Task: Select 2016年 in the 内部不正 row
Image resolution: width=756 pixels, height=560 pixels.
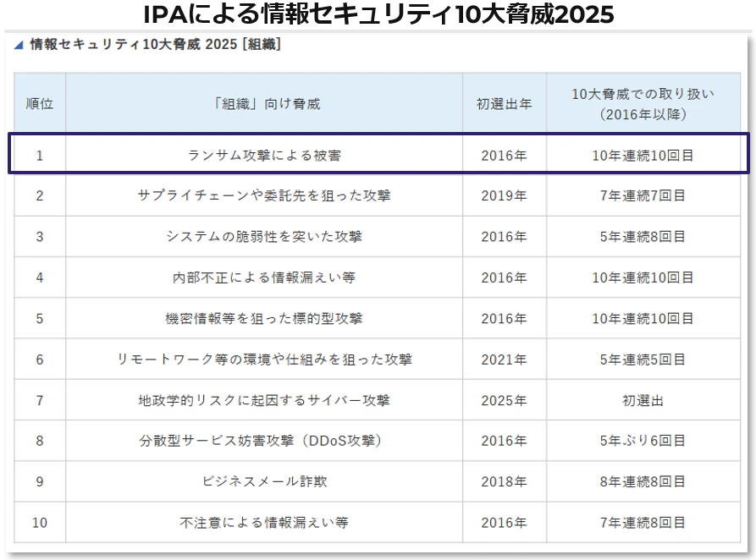Action: click(504, 277)
